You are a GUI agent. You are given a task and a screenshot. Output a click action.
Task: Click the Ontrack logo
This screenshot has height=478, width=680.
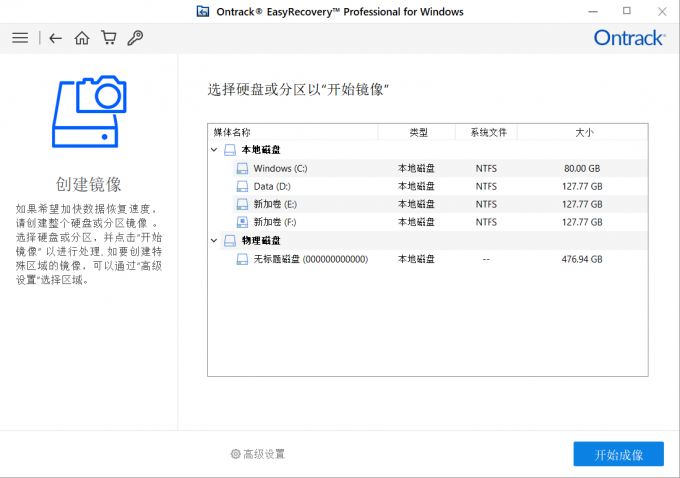[629, 38]
